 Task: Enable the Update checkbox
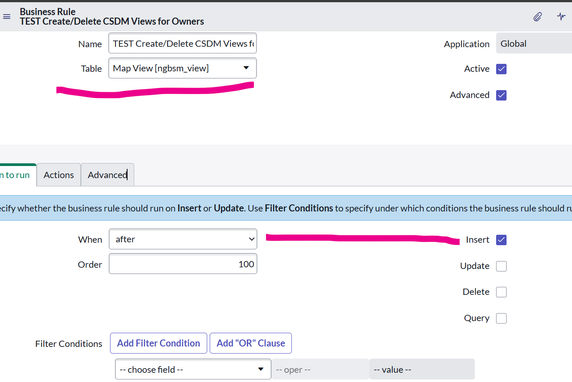click(x=501, y=266)
